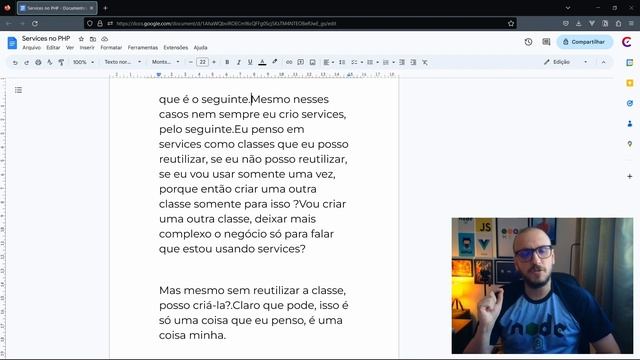This screenshot has width=640, height=360.
Task: Open the Ajuda menu
Action: pos(200,48)
